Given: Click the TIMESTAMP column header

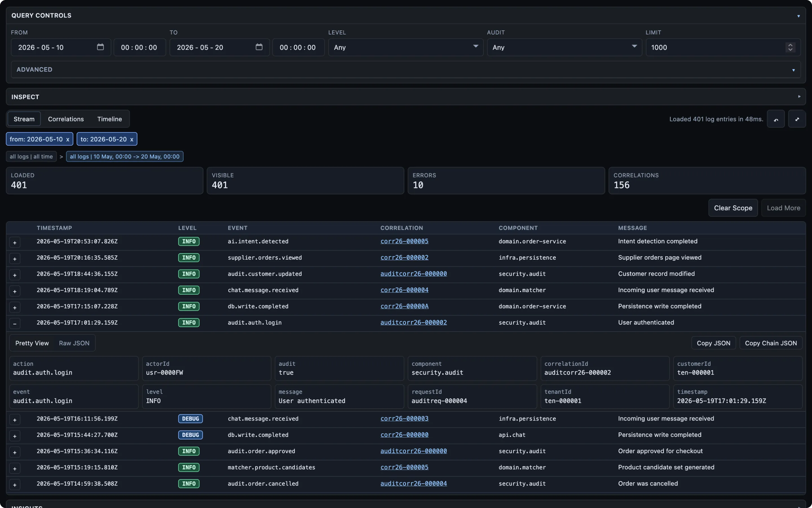Looking at the screenshot, I should (x=54, y=228).
